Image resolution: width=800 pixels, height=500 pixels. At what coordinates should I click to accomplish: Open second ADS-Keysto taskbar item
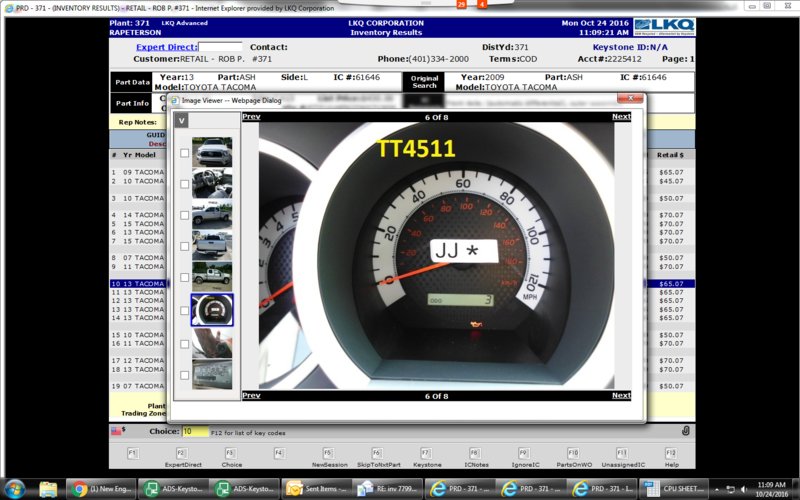pos(245,489)
